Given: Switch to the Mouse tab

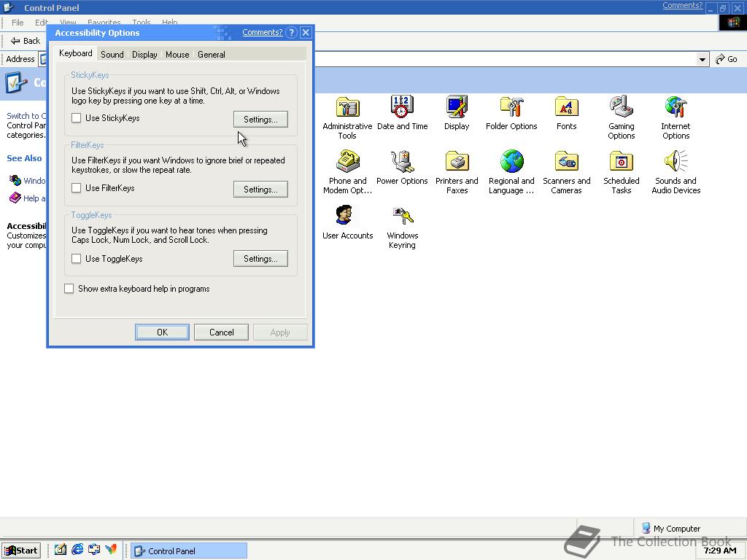Looking at the screenshot, I should click(178, 54).
